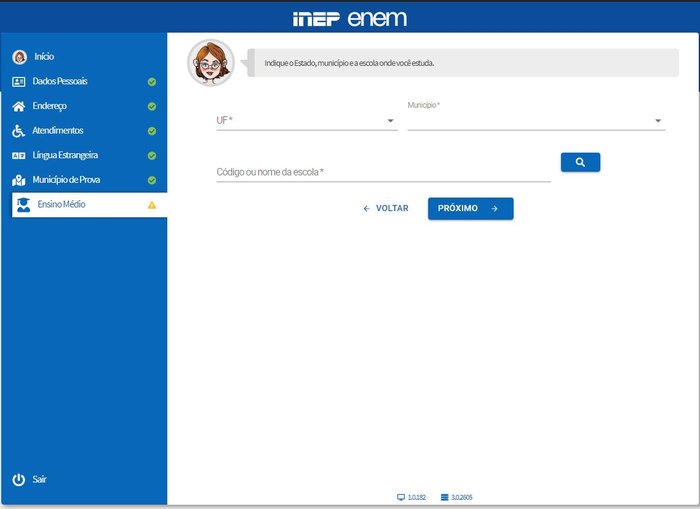The width and height of the screenshot is (700, 509).
Task: Select Ensino Médio menu item
Action: pos(89,204)
